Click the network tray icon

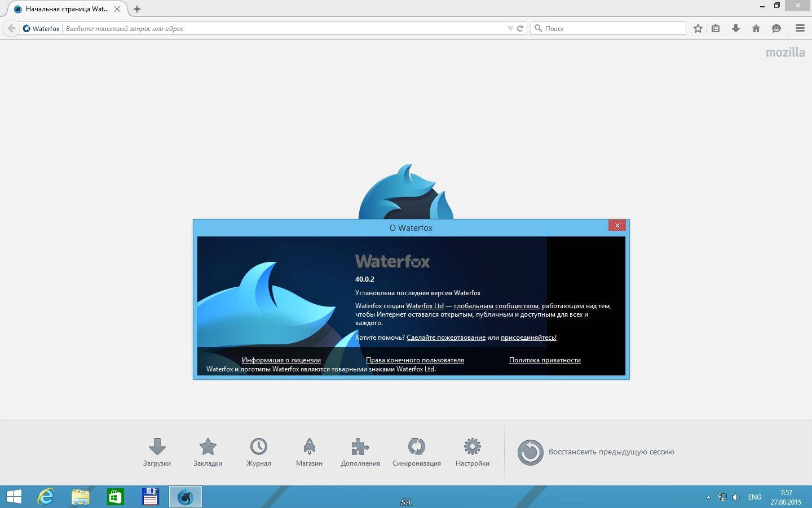pyautogui.click(x=722, y=497)
